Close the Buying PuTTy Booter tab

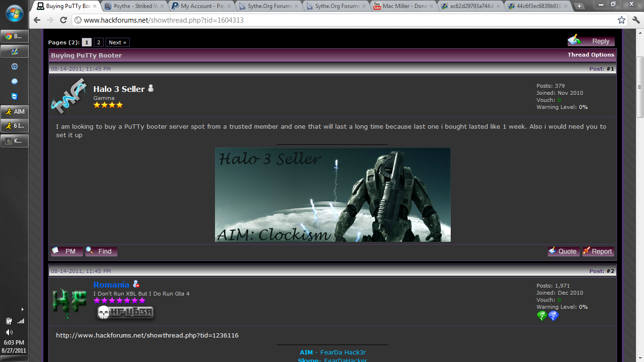[95, 6]
